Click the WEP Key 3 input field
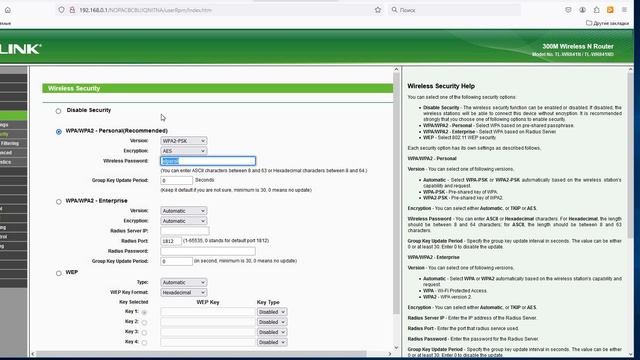The width and height of the screenshot is (640, 360). click(208, 332)
